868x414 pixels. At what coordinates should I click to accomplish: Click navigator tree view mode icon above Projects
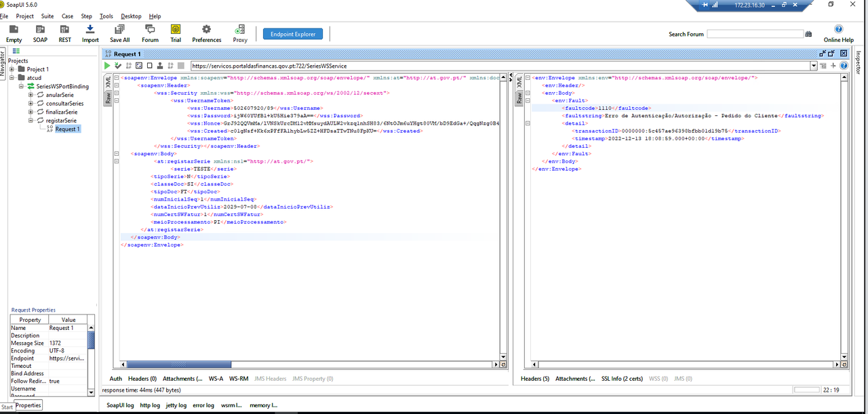point(16,51)
